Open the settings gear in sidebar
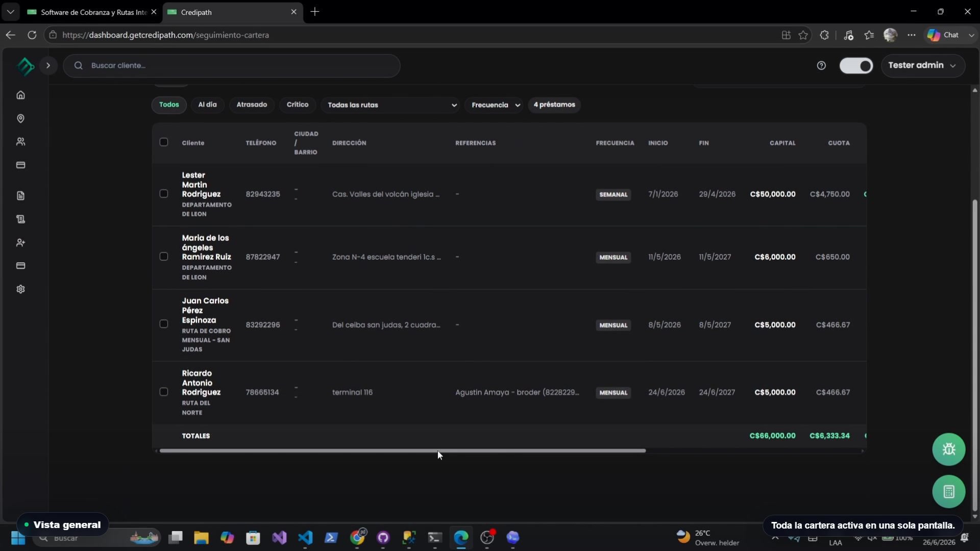The image size is (980, 551). [x=20, y=289]
